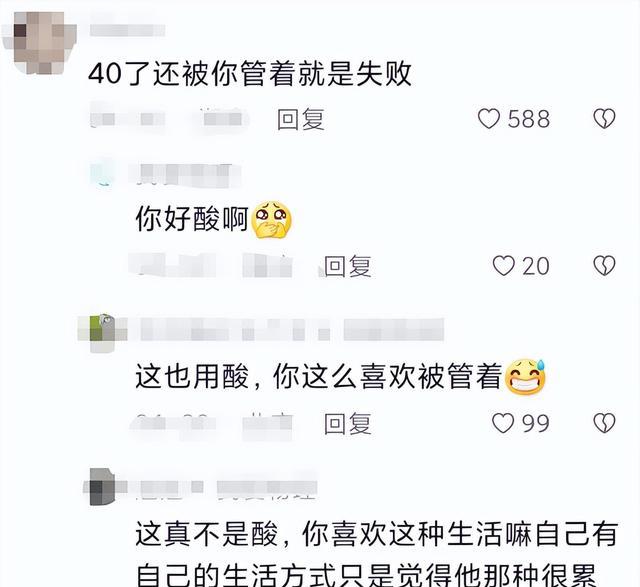This screenshot has width=640, height=587.
Task: Tap the sweating grin emoji after 被管着
Action: coord(525,376)
